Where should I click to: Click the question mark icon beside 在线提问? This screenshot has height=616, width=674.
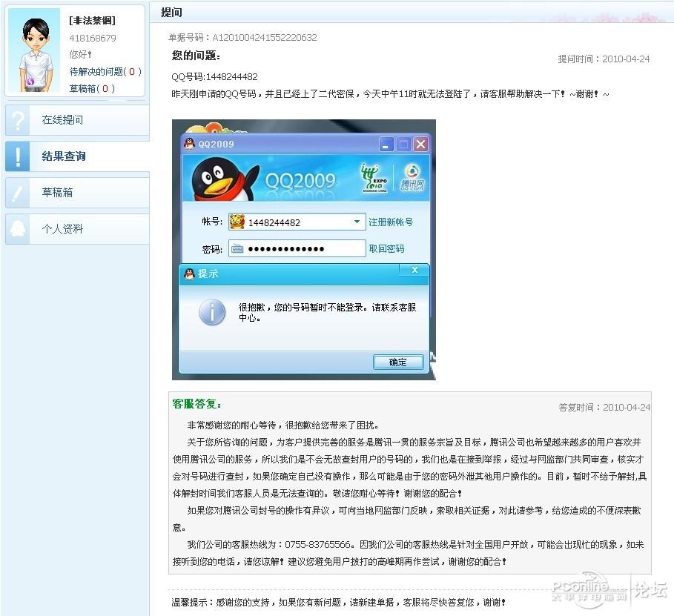(18, 120)
